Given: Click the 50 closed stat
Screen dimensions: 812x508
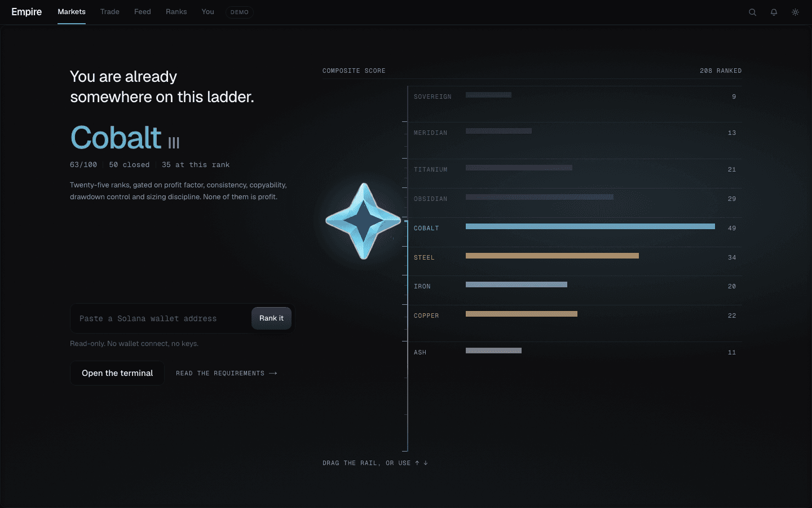Looking at the screenshot, I should [x=129, y=165].
